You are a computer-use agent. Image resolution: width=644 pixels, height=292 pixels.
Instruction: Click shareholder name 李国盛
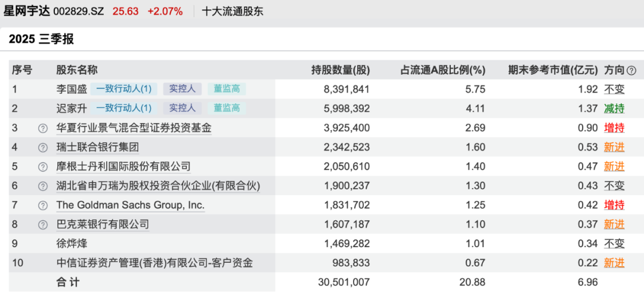[x=72, y=89]
